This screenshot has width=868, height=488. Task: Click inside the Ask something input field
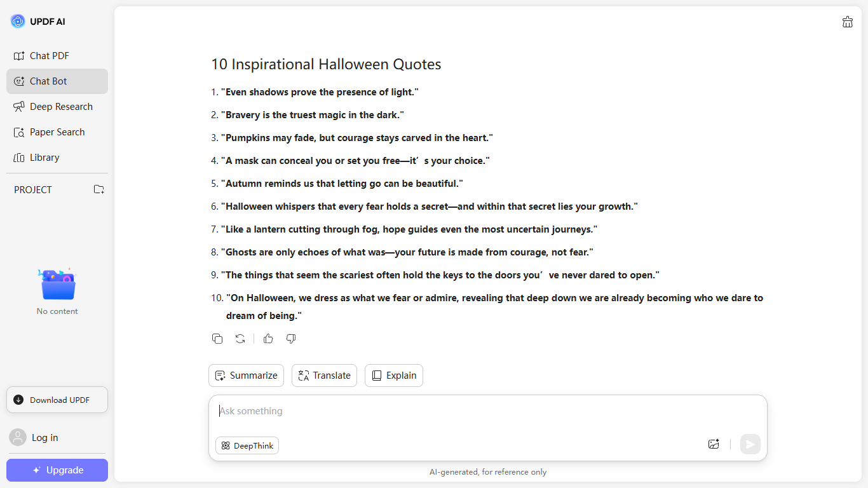445,410
